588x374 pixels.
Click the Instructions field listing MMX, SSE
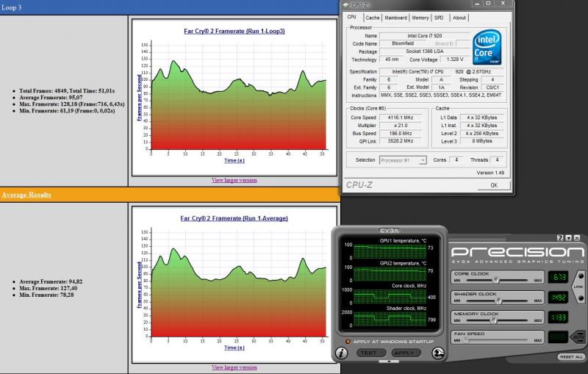click(x=441, y=96)
